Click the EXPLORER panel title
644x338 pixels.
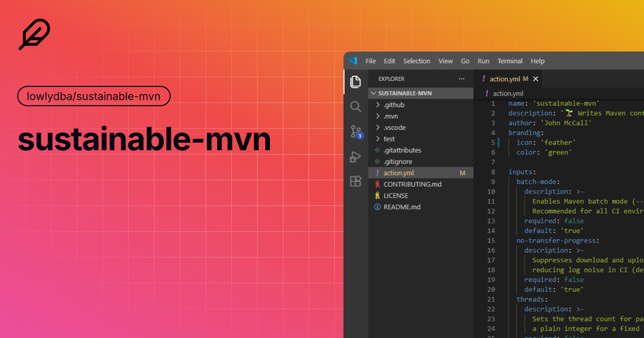click(x=391, y=79)
